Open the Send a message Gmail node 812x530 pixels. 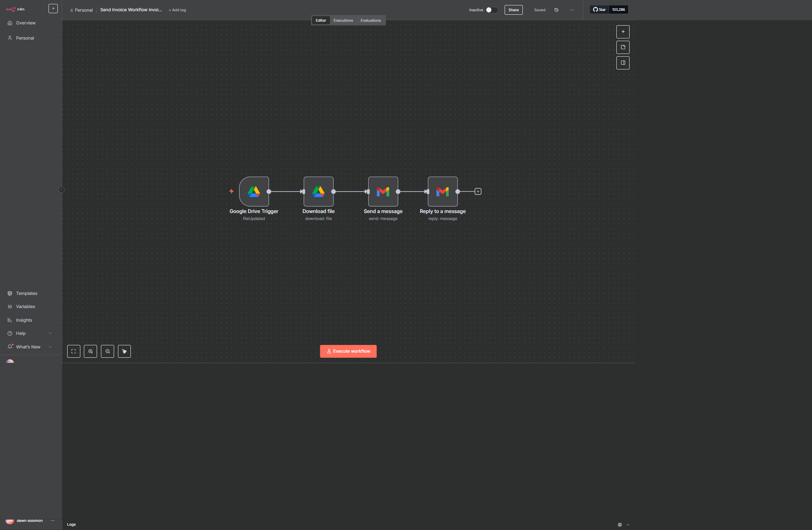point(383,192)
